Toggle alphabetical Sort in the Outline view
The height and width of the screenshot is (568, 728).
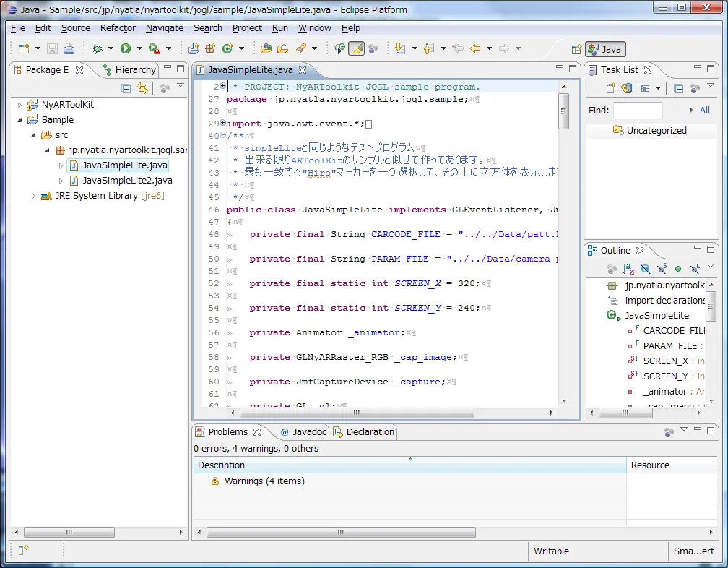point(628,268)
